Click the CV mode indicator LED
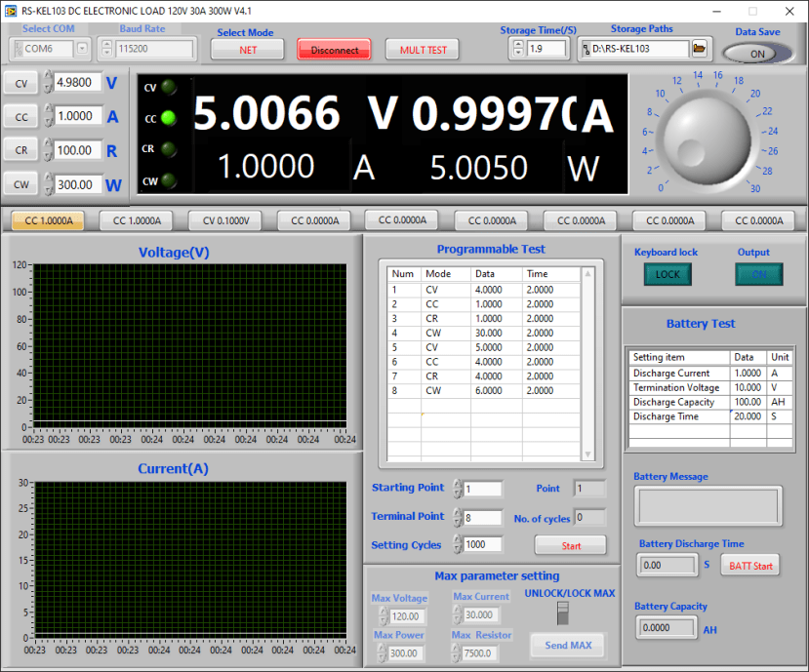 [169, 87]
